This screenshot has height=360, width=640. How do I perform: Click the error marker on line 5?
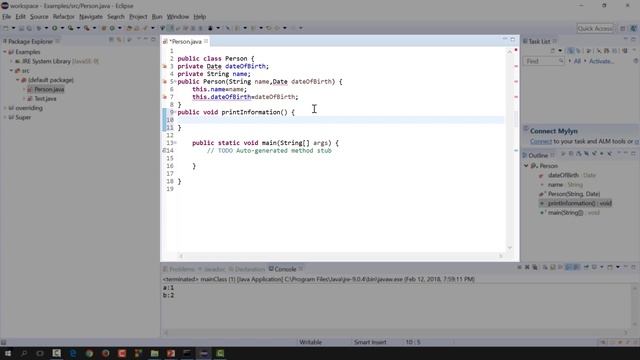(x=164, y=82)
